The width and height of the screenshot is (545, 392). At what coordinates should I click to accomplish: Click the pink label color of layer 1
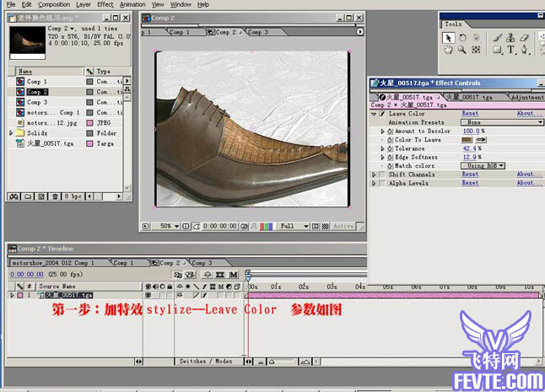coord(20,295)
